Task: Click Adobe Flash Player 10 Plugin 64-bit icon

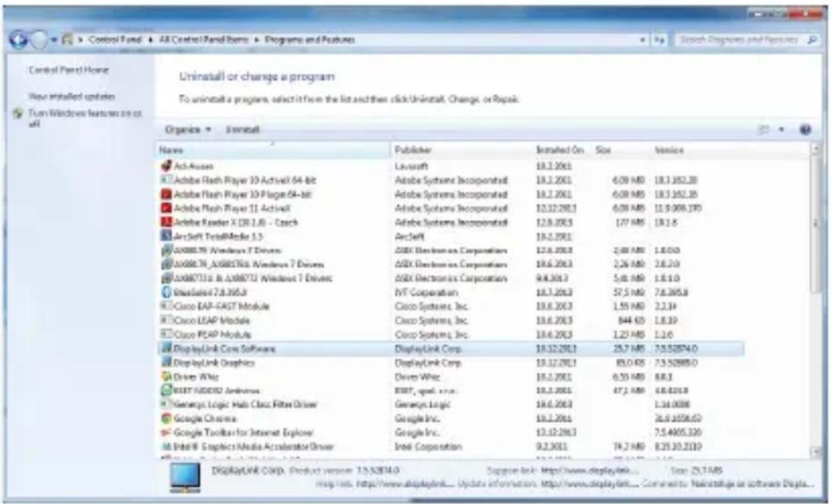Action: (167, 194)
